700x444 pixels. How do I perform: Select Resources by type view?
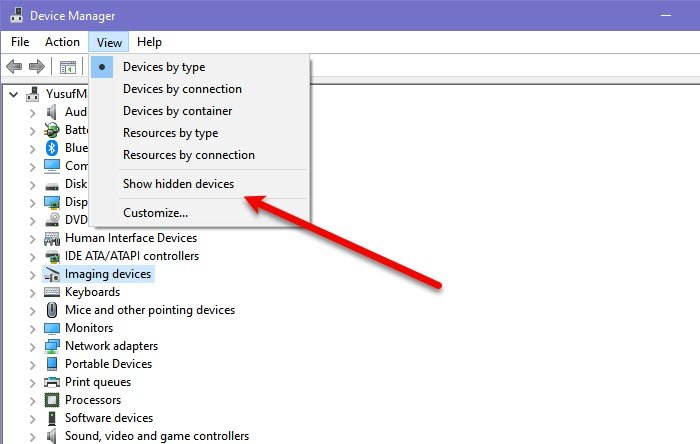(170, 133)
